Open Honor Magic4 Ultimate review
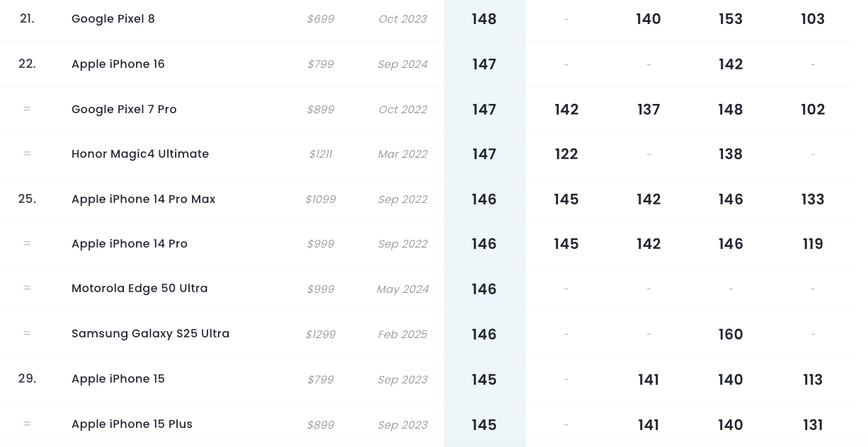The image size is (868, 447). [140, 154]
